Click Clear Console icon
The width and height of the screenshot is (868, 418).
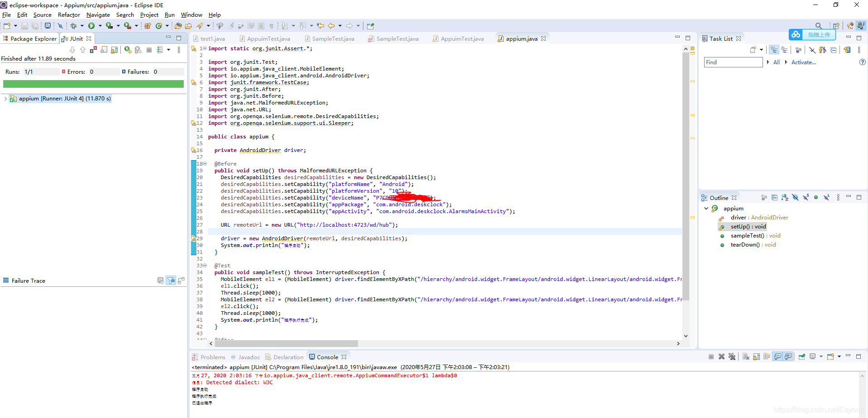pyautogui.click(x=746, y=356)
